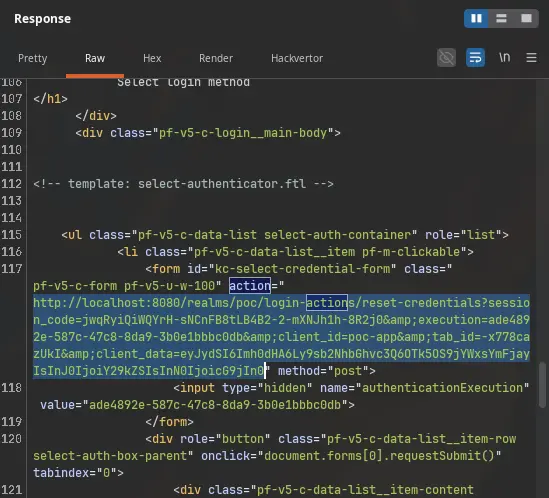Click role="list" attribute on line 115
The width and height of the screenshot is (549, 498).
(463, 235)
